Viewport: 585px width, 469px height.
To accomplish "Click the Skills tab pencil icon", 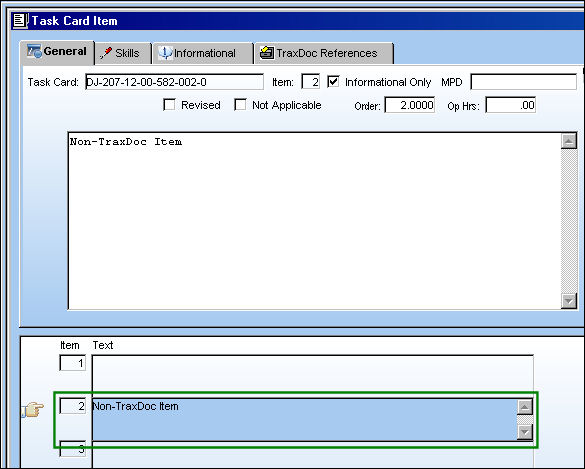I will point(106,53).
